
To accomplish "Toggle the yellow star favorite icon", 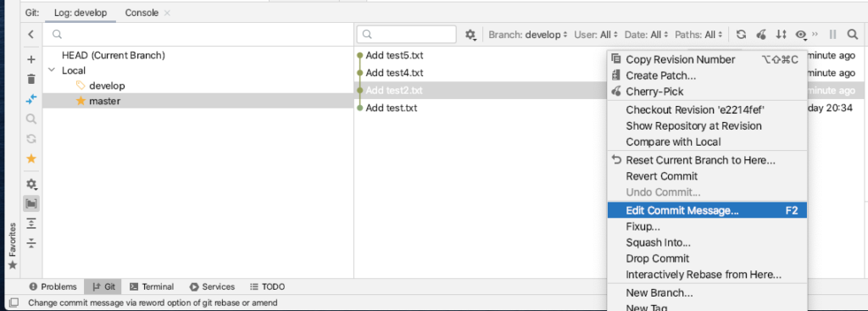I will pyautogui.click(x=31, y=158).
